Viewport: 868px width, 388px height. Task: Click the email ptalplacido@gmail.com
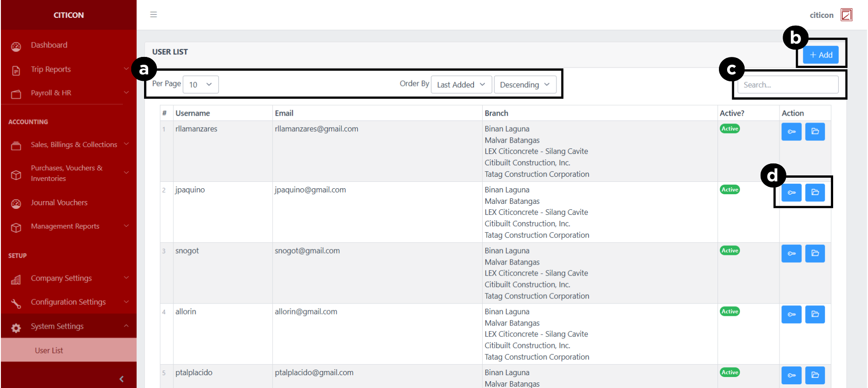[314, 373]
